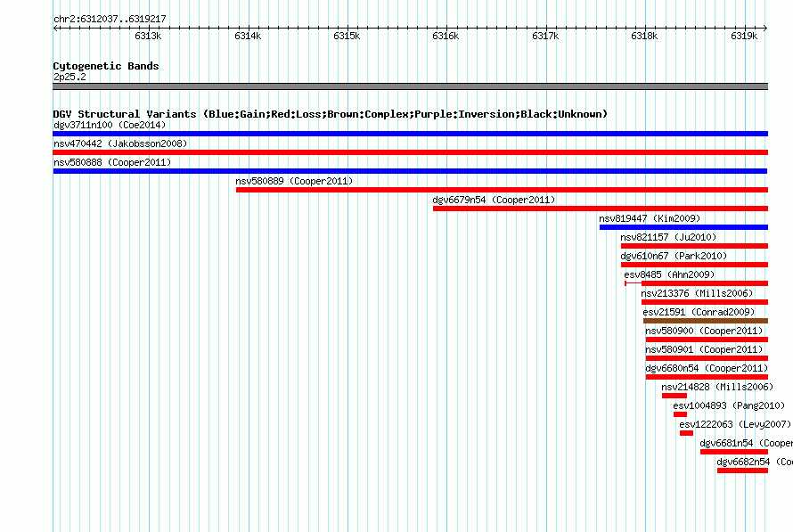Click the blue dgv3711n100 gain bar
This screenshot has width=793, height=532.
pyautogui.click(x=410, y=134)
